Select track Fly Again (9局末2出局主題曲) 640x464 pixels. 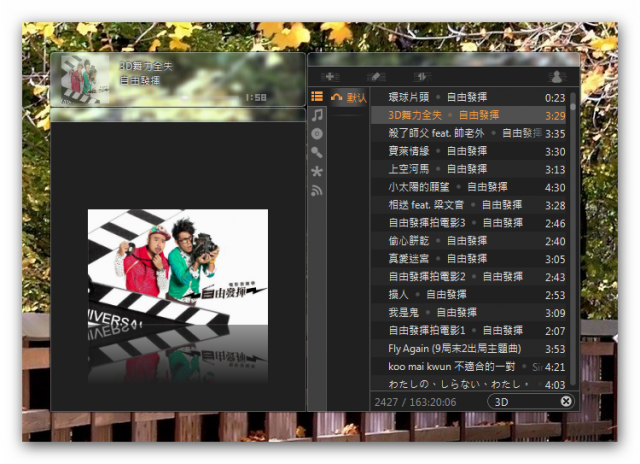468,349
